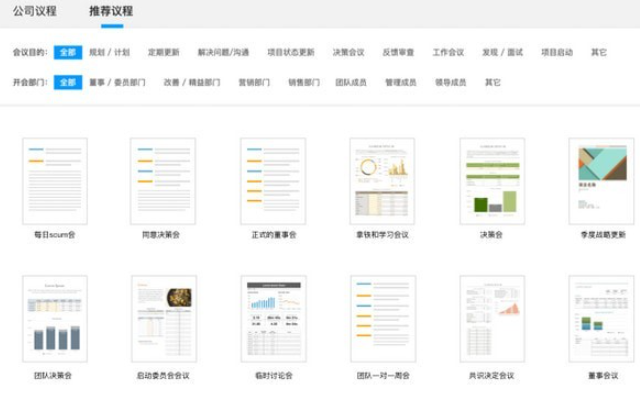Select 其它 in the 开会部门 row
640x396 pixels.
493,82
